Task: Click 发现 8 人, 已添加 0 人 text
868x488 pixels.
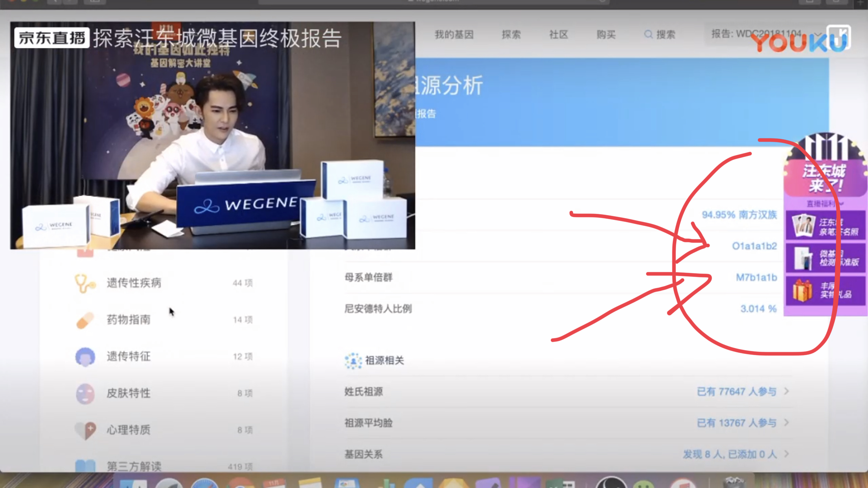Action: pos(730,454)
